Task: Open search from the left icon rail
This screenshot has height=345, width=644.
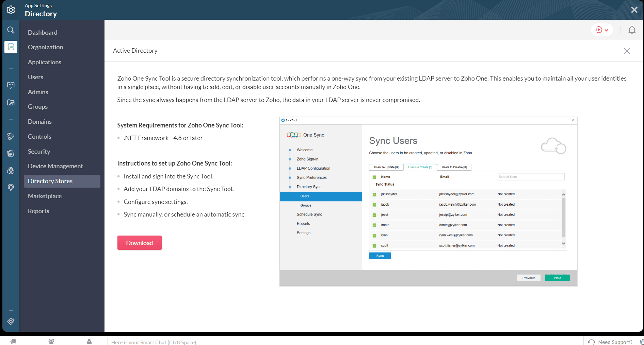Action: click(x=11, y=30)
